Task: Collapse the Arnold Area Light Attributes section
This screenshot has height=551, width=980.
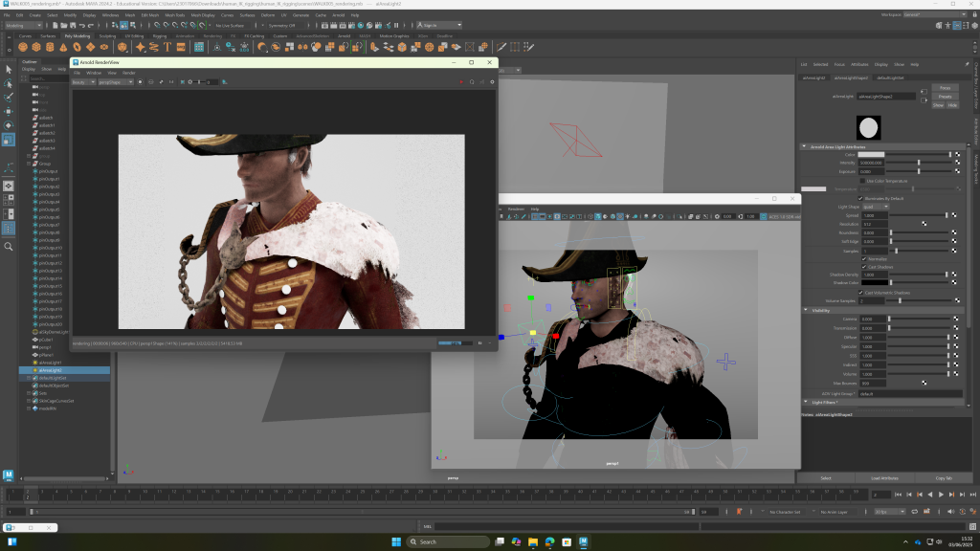Action: [805, 147]
